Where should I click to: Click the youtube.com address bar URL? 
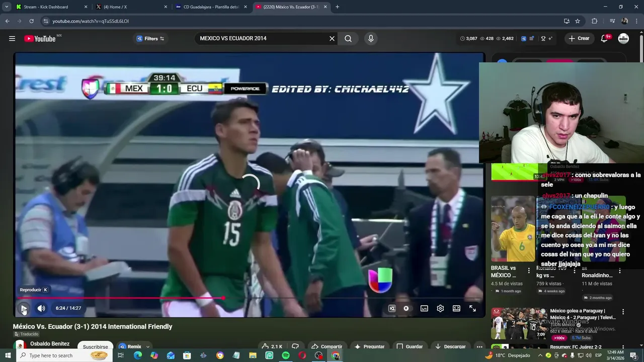pyautogui.click(x=91, y=21)
